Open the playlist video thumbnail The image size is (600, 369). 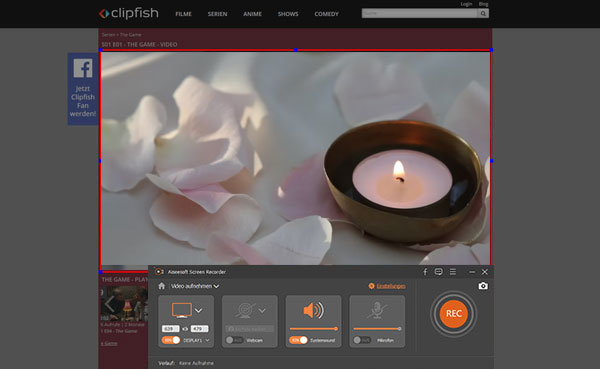124,304
